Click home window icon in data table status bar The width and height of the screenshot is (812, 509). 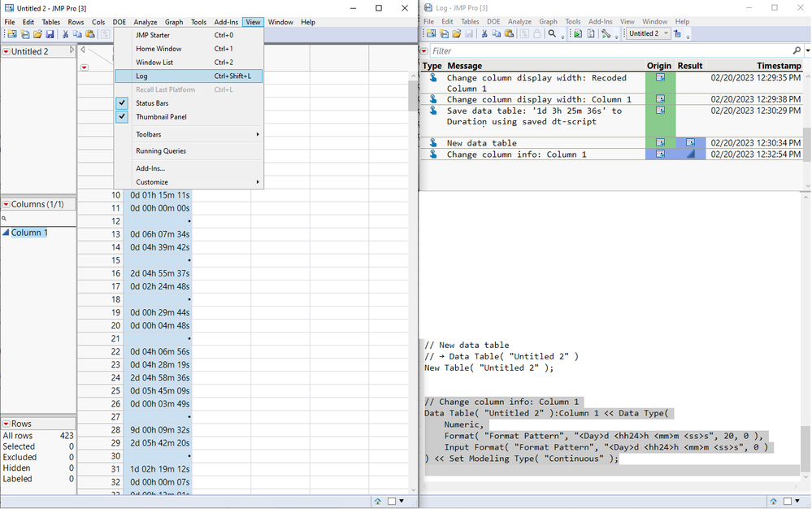tap(378, 502)
